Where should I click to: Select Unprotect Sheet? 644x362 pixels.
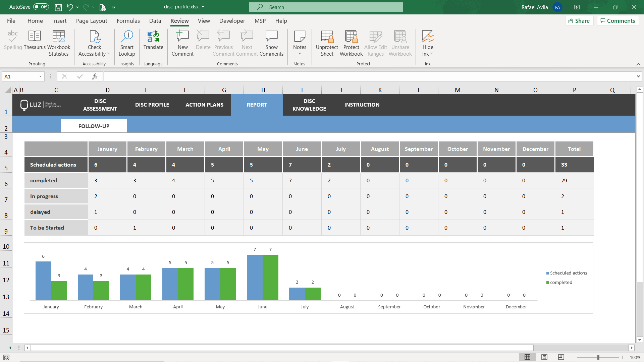326,43
